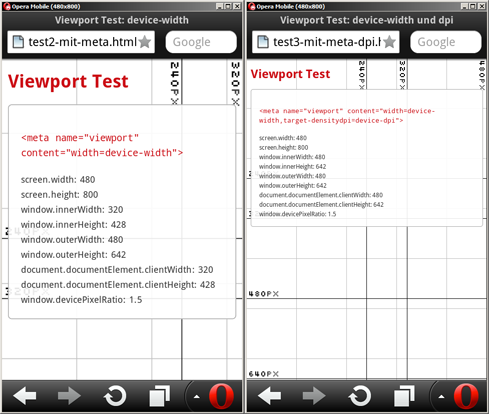This screenshot has width=489, height=414.
Task: Click page icon in test3-mit-meta-dpi address bar
Action: coord(263,42)
